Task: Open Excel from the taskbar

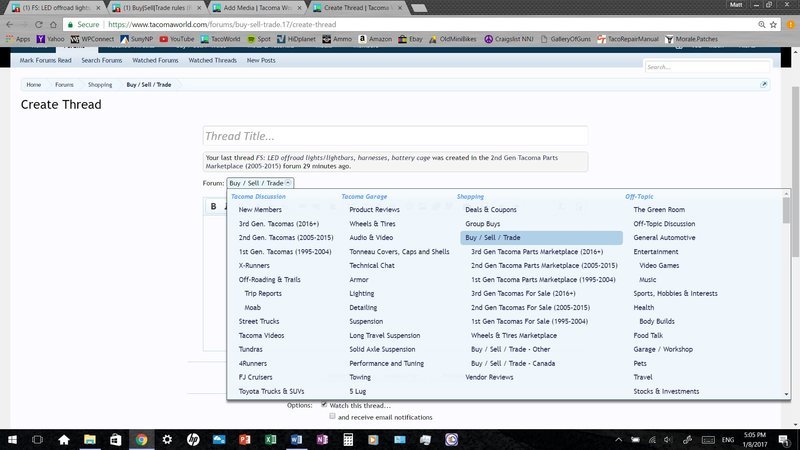Action: click(x=271, y=440)
